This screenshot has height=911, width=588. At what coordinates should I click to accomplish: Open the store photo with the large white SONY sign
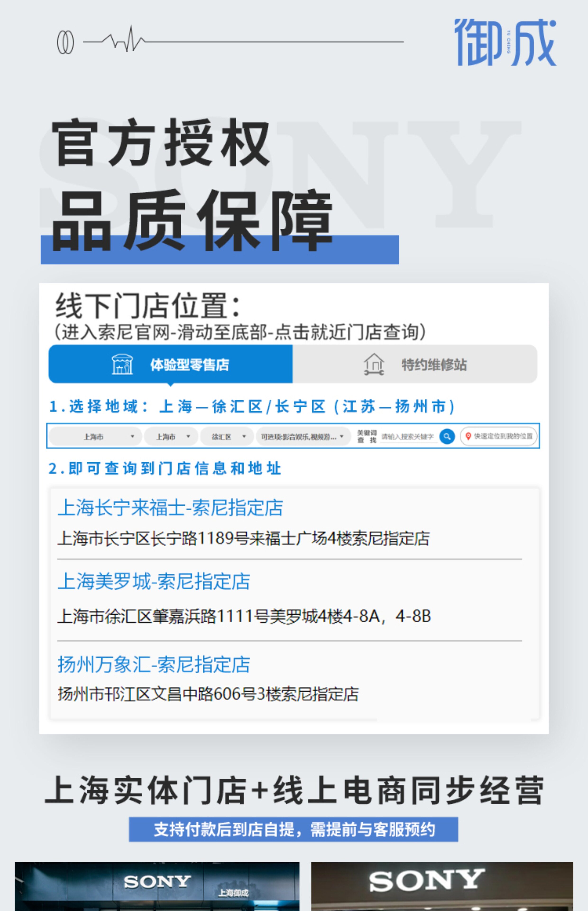442,887
